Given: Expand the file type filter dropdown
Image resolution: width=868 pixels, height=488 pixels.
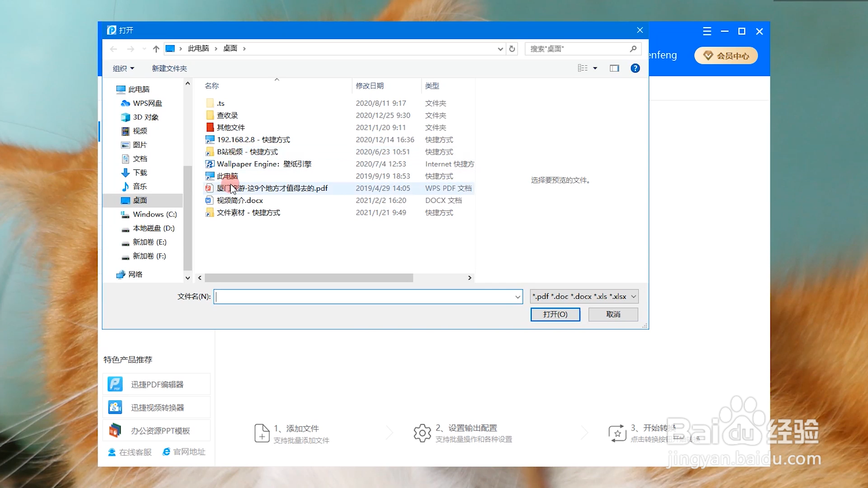Looking at the screenshot, I should pyautogui.click(x=633, y=296).
